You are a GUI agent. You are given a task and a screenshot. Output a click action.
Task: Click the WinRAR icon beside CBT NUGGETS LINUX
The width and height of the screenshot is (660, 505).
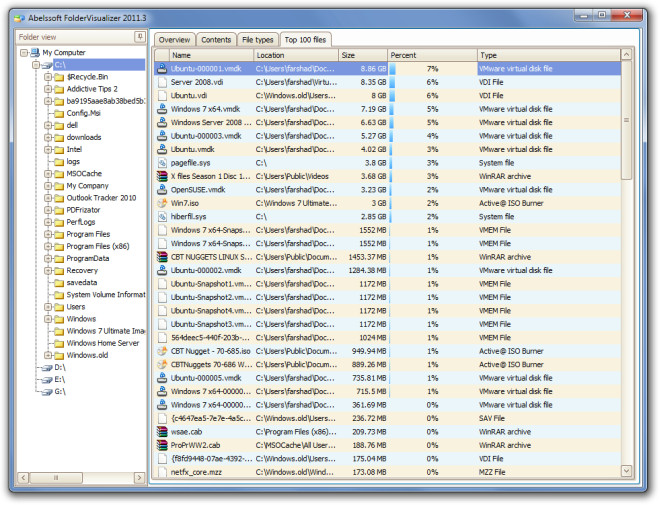162,257
